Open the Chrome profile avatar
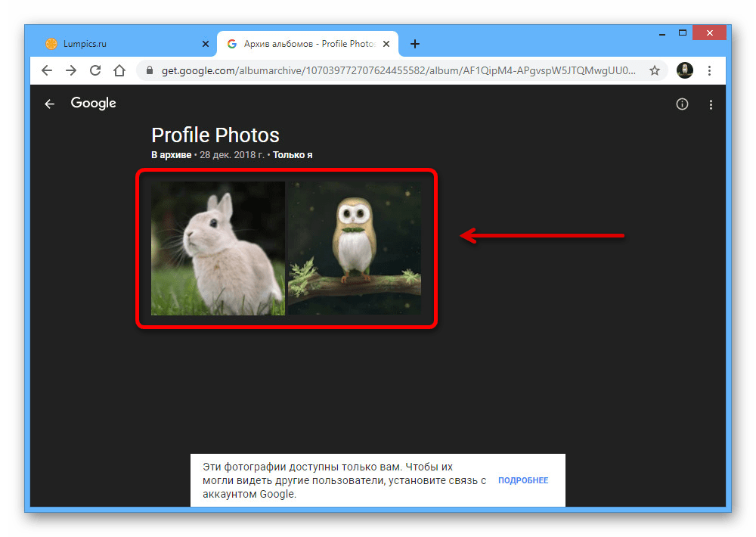 coord(684,70)
